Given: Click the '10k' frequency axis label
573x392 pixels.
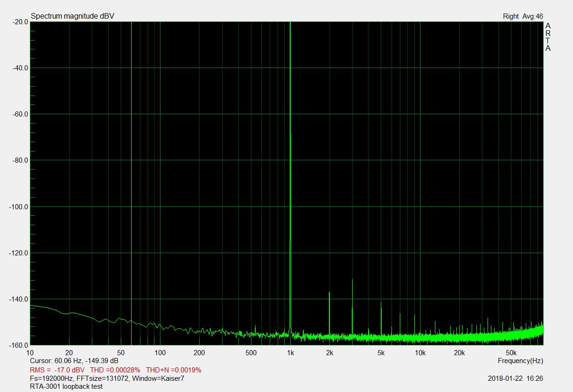Looking at the screenshot, I should point(420,353).
